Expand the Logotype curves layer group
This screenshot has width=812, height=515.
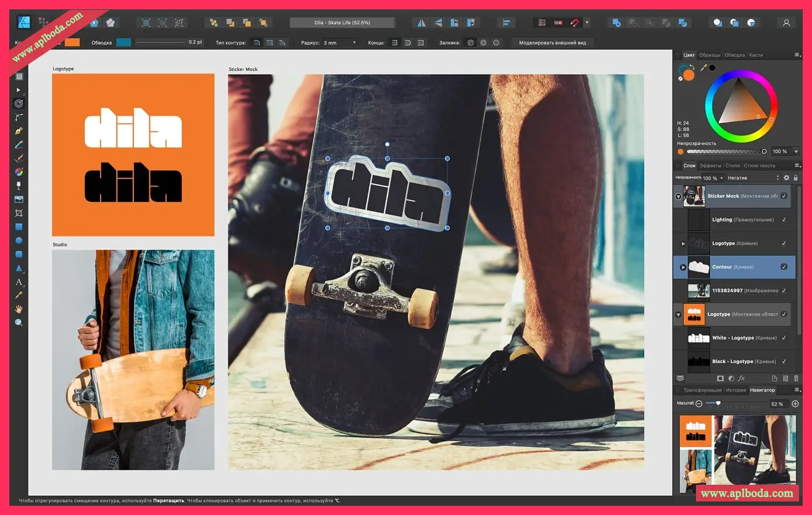[x=682, y=243]
